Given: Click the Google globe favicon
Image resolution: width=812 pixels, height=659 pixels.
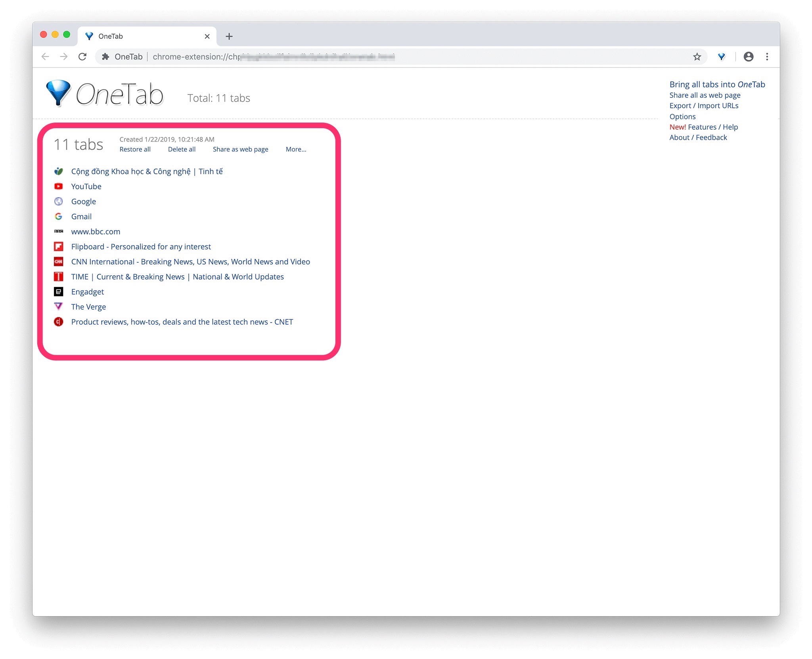Looking at the screenshot, I should pos(59,202).
